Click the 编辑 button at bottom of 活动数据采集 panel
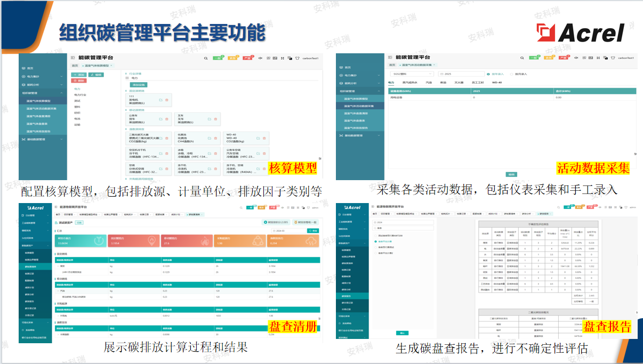Viewport: 643px width, 364px height. (x=511, y=174)
